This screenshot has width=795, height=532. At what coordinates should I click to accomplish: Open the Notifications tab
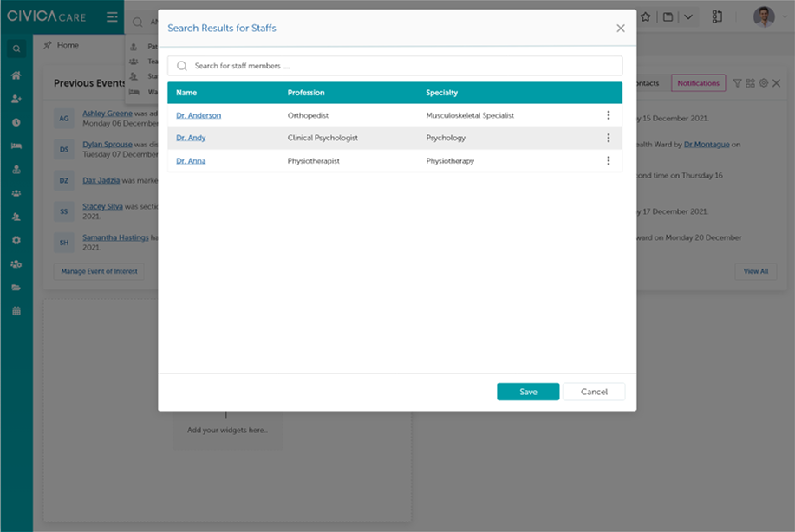pyautogui.click(x=698, y=83)
